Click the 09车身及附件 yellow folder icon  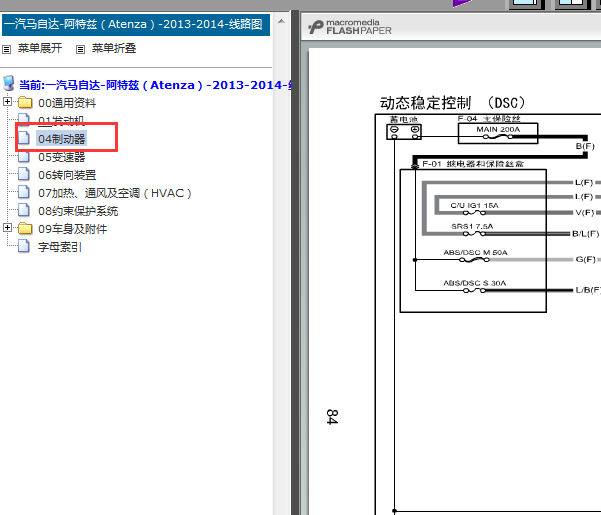click(x=25, y=228)
